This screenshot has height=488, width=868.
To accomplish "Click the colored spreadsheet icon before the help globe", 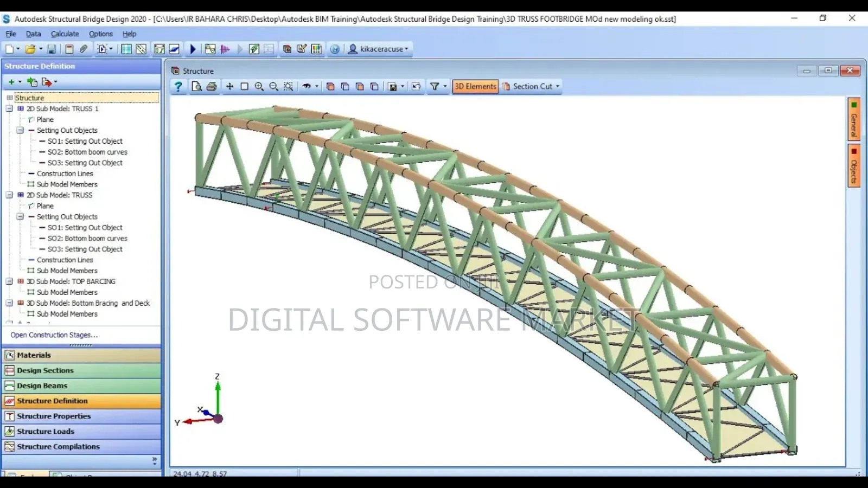I will 317,49.
